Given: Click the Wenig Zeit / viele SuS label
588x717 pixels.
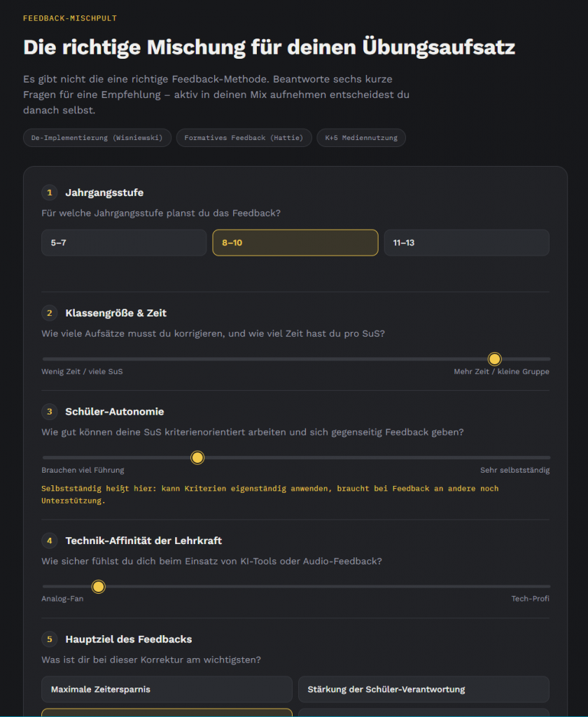Looking at the screenshot, I should pyautogui.click(x=83, y=371).
